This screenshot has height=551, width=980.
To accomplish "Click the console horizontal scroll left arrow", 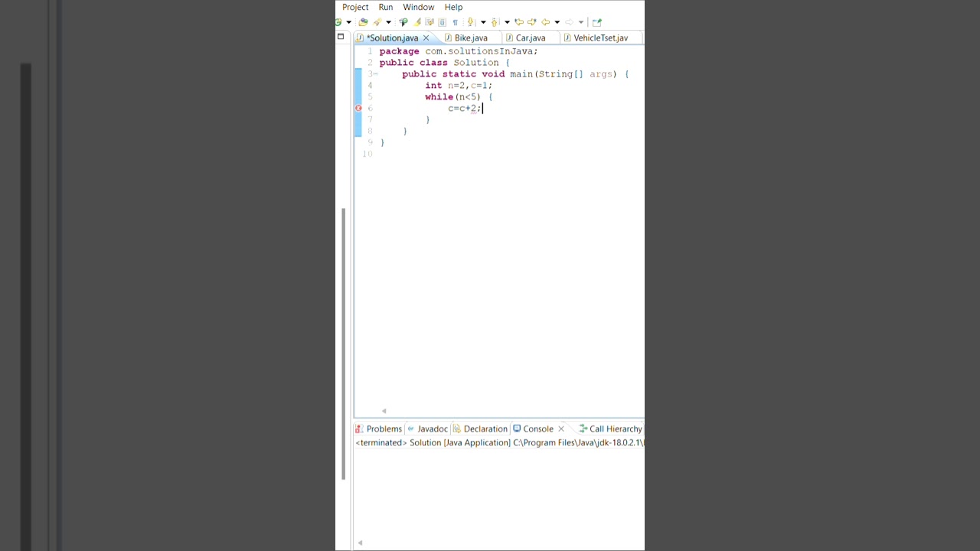I will pos(360,543).
